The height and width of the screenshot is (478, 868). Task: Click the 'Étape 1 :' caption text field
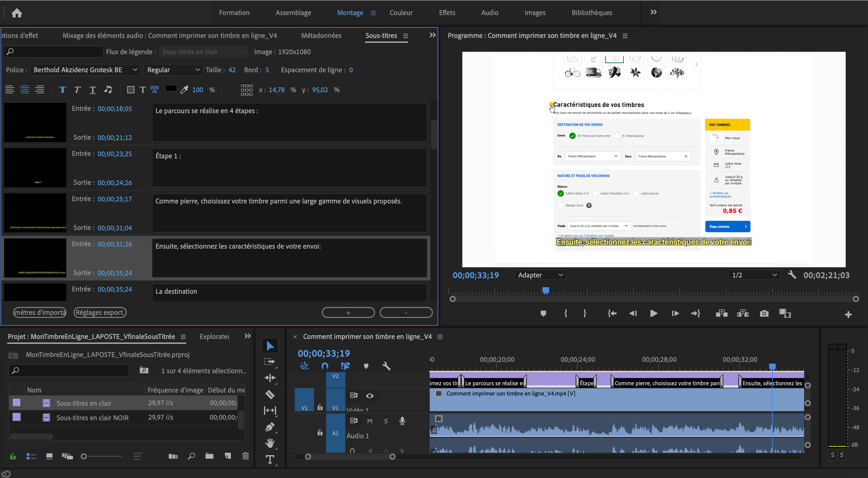(289, 168)
